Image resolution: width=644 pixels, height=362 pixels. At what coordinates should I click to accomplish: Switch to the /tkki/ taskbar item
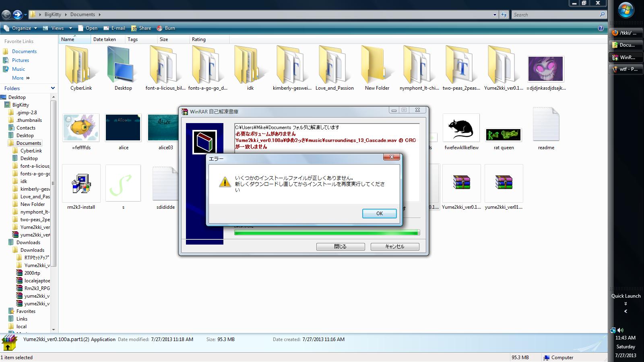[x=625, y=33]
